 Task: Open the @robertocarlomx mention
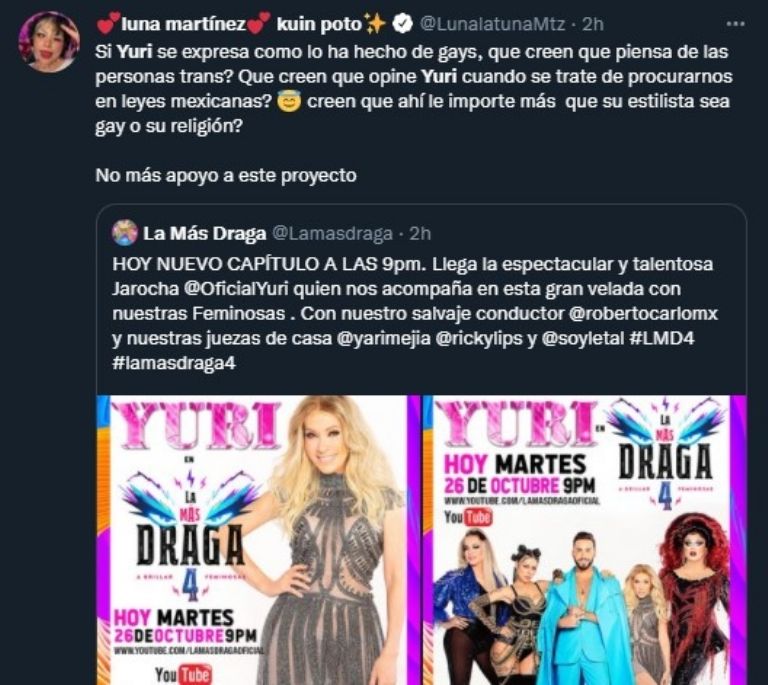[643, 313]
